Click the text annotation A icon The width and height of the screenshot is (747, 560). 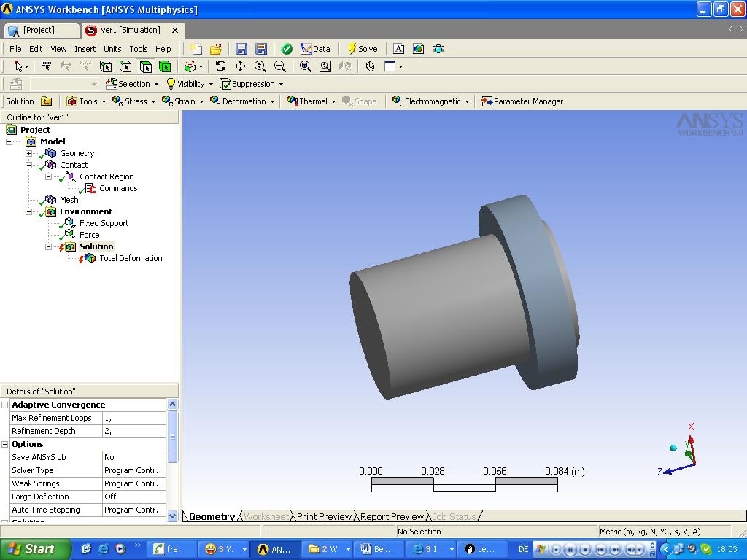[x=399, y=49]
